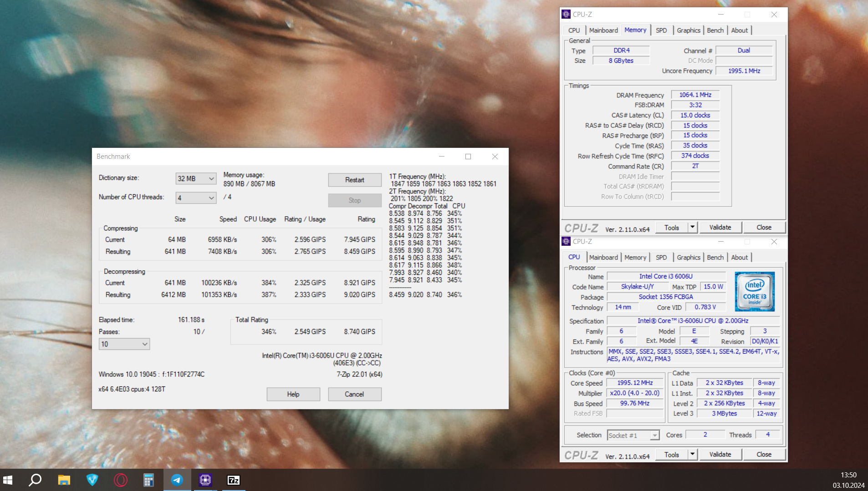Viewport: 868px width, 491px height.
Task: Click the greyed Stop button
Action: pyautogui.click(x=355, y=200)
